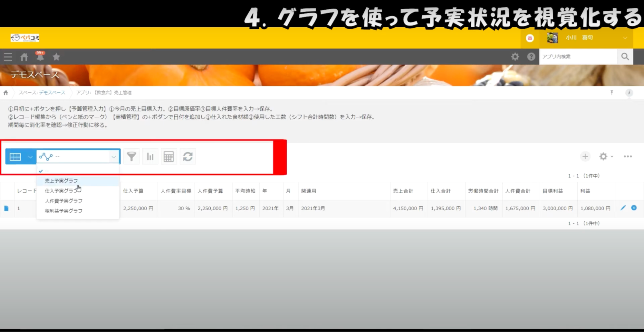Click the アプリ内検索 search field
This screenshot has height=332, width=644.
click(x=578, y=57)
